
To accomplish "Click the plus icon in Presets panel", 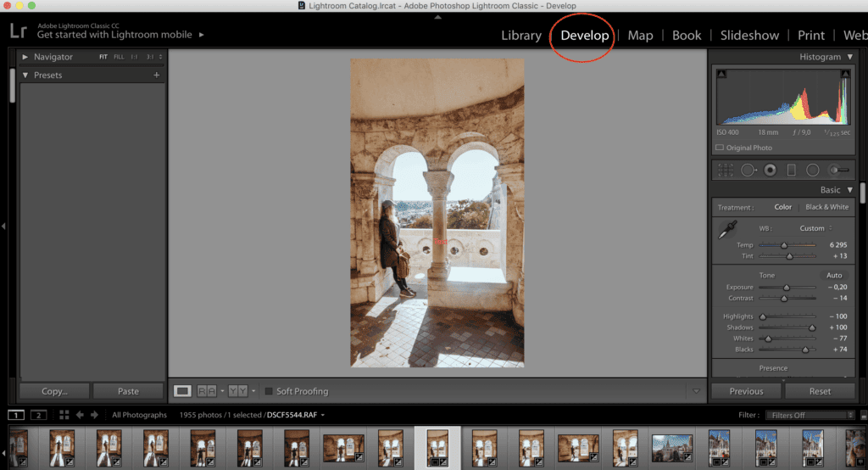I will 156,76.
